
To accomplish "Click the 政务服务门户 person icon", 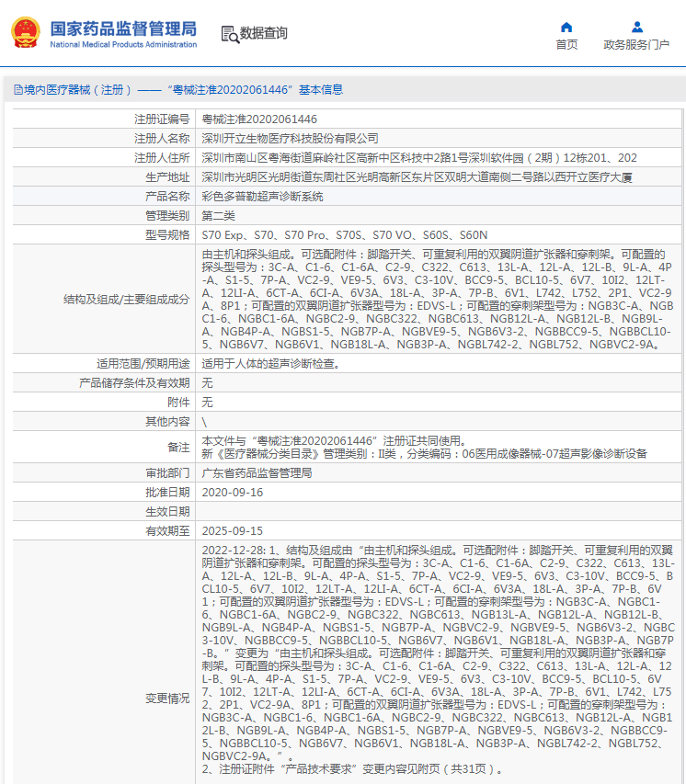I will click(637, 27).
